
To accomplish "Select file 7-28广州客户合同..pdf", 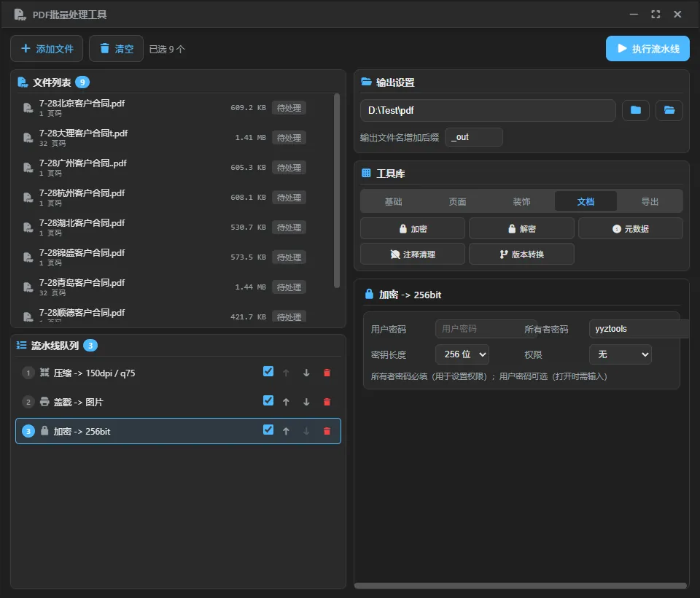I will [x=174, y=168].
